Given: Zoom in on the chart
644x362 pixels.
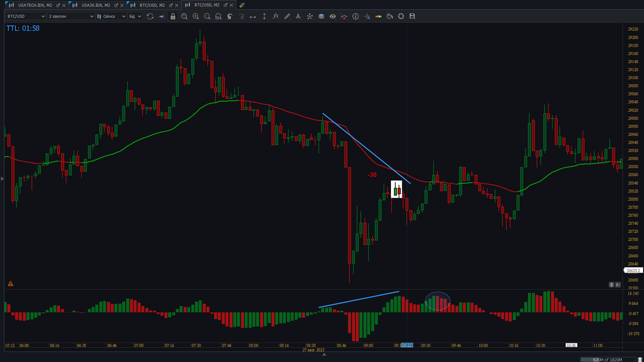Looking at the screenshot, I should coord(196,16).
